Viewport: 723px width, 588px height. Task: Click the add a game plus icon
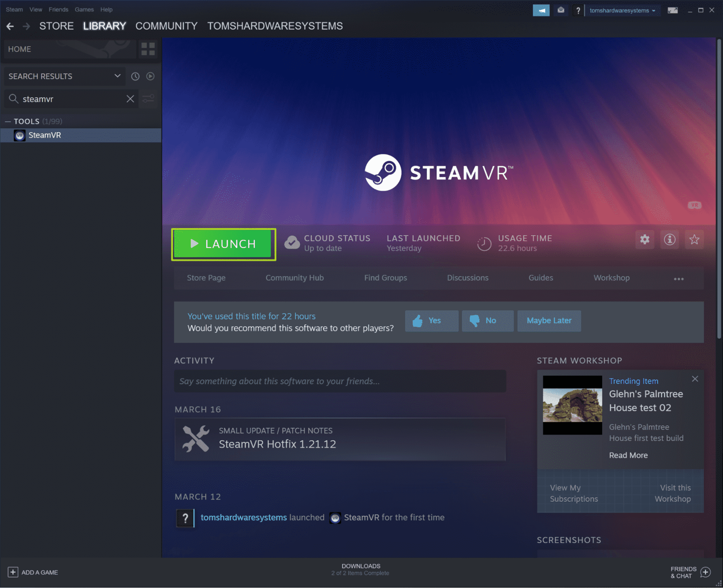(13, 572)
